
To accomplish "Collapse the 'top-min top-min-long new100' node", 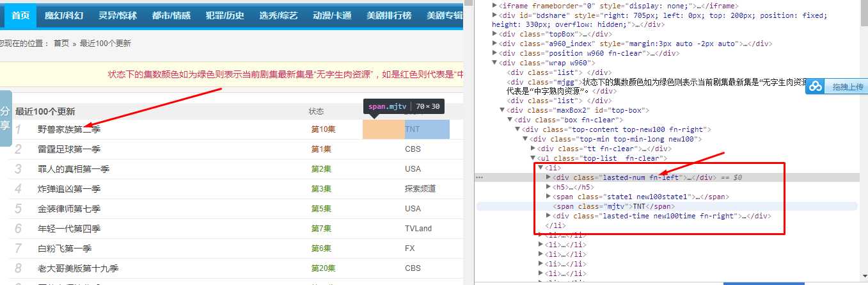I will [525, 139].
